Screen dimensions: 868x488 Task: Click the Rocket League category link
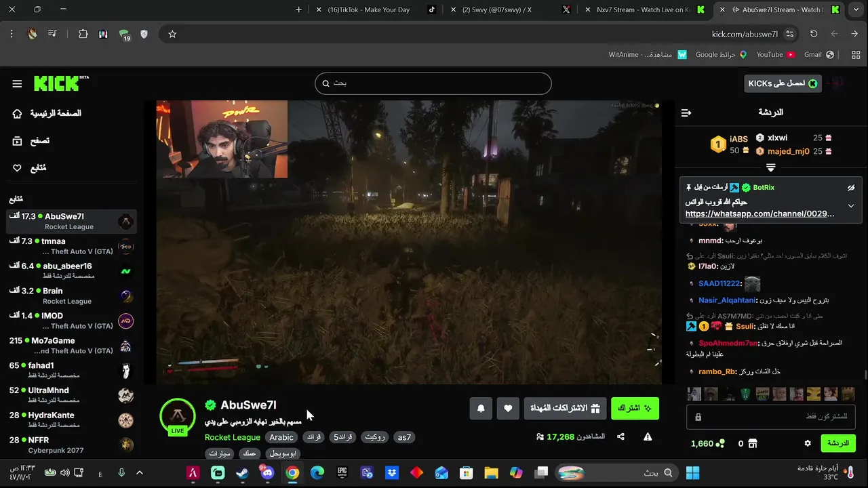233,437
